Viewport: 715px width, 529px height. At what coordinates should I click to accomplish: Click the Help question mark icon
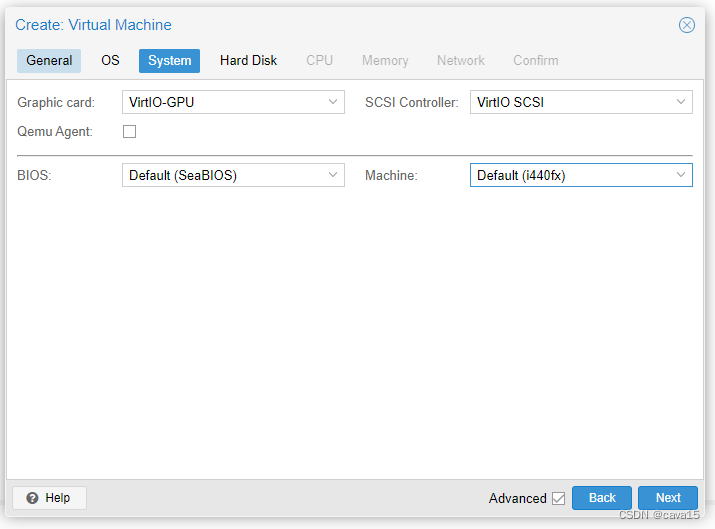tap(32, 498)
